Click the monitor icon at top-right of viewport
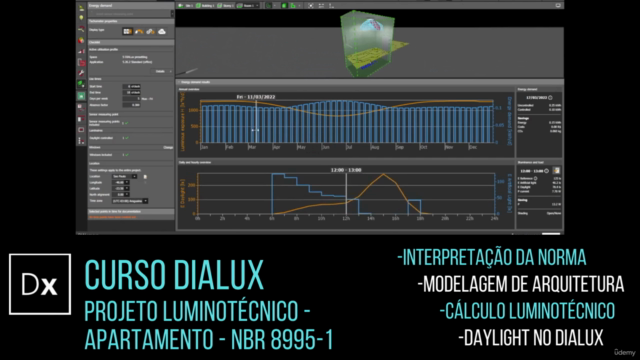 point(558,5)
